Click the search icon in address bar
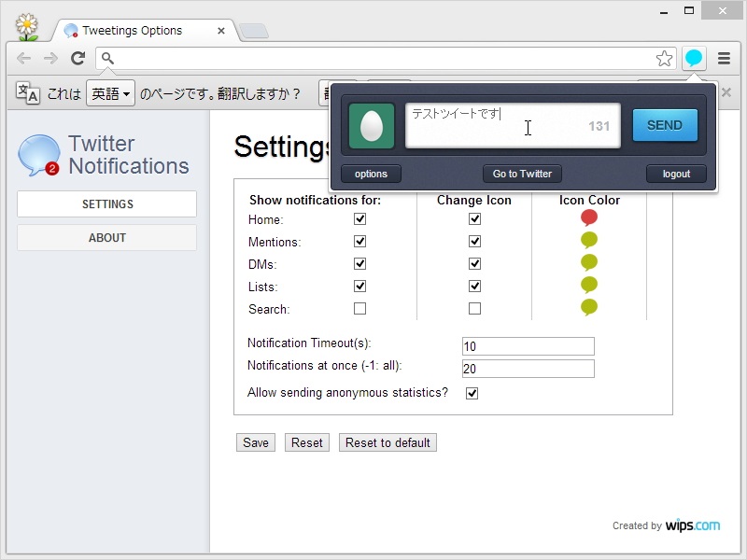 click(x=107, y=58)
